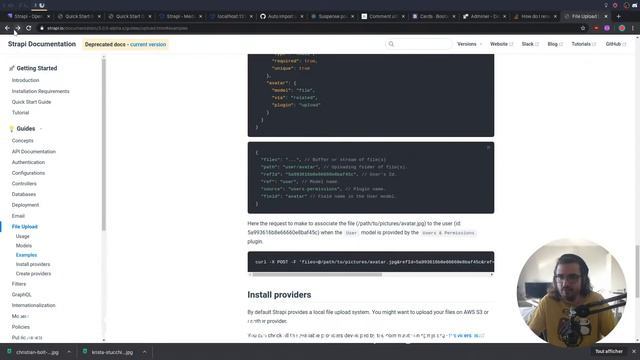The height and width of the screenshot is (360, 640).
Task: Go forward with the browser forward arrow
Action: point(18,28)
